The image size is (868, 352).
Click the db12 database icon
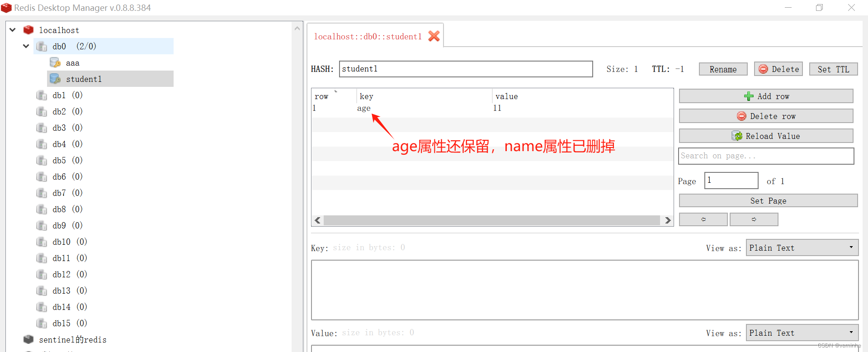point(42,274)
